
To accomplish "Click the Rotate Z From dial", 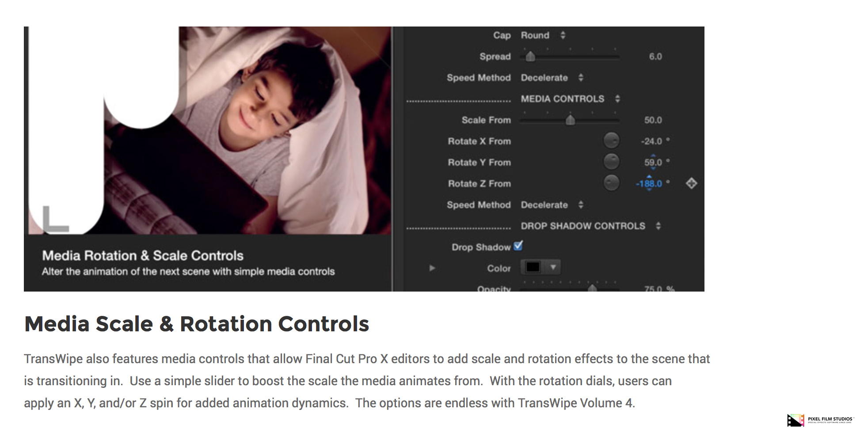I will coord(611,183).
